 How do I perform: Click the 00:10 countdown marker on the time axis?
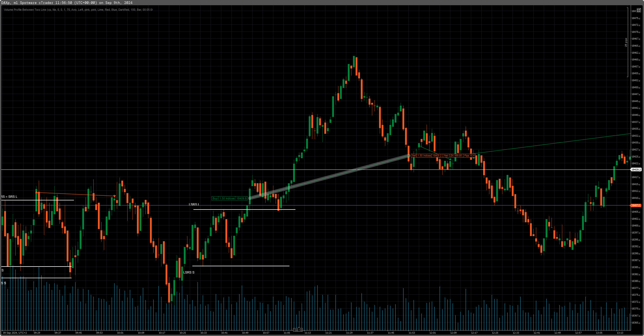(298, 330)
